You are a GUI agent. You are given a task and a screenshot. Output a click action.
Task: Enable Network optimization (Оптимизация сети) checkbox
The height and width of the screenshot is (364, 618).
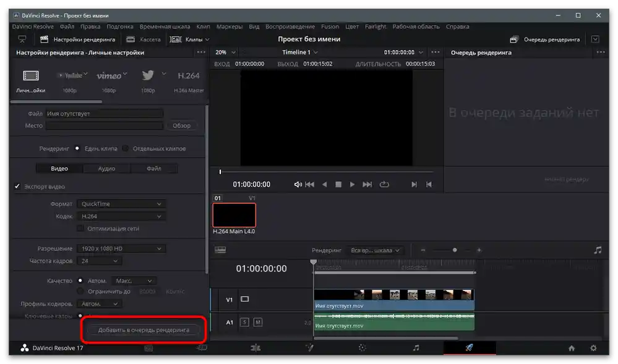[80, 229]
